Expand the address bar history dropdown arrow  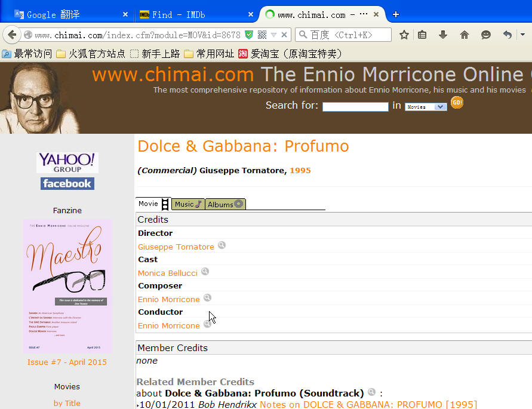click(274, 35)
